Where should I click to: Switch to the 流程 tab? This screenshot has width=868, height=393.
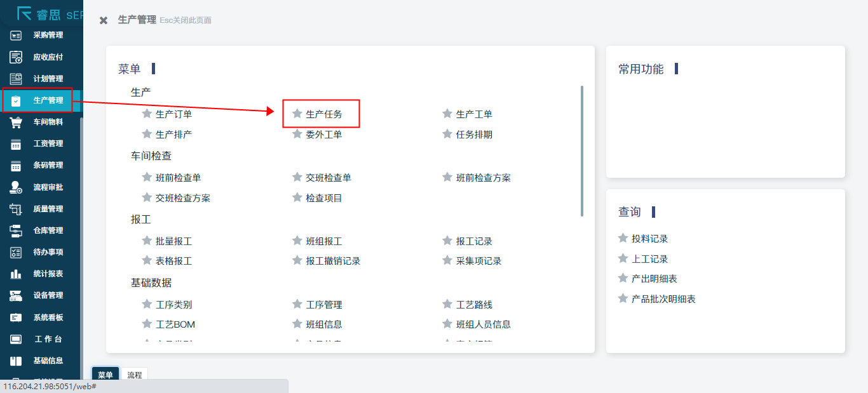(x=134, y=375)
